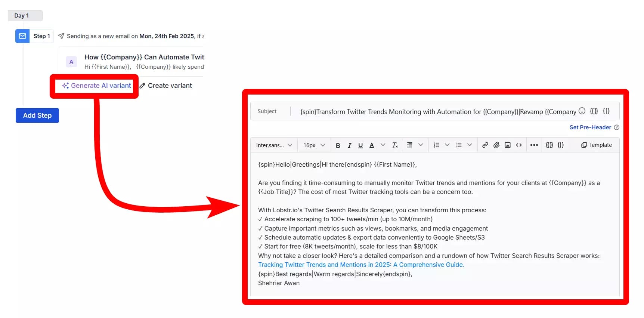This screenshot has width=644, height=318.
Task: Expand text color dropdown arrow
Action: (x=383, y=145)
